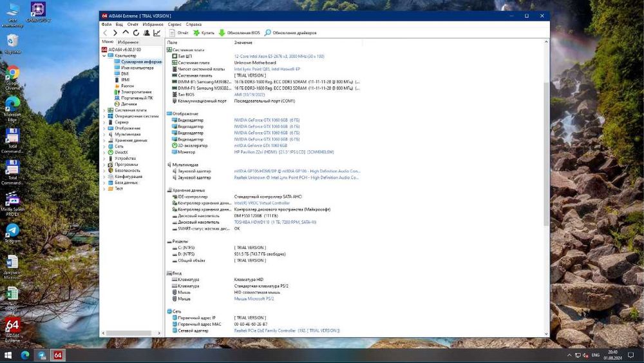Click Обновления BIOS in the toolbar
Image resolution: width=644 pixels, height=363 pixels.
point(239,33)
